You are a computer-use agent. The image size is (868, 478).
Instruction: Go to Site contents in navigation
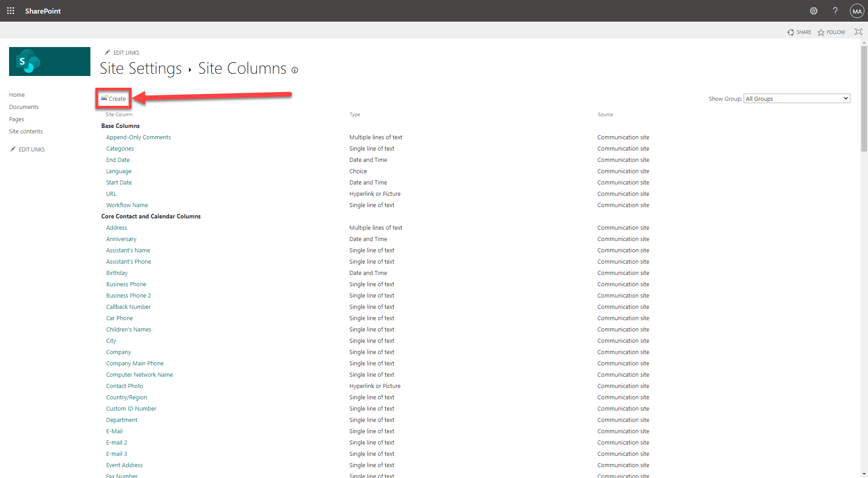[26, 132]
